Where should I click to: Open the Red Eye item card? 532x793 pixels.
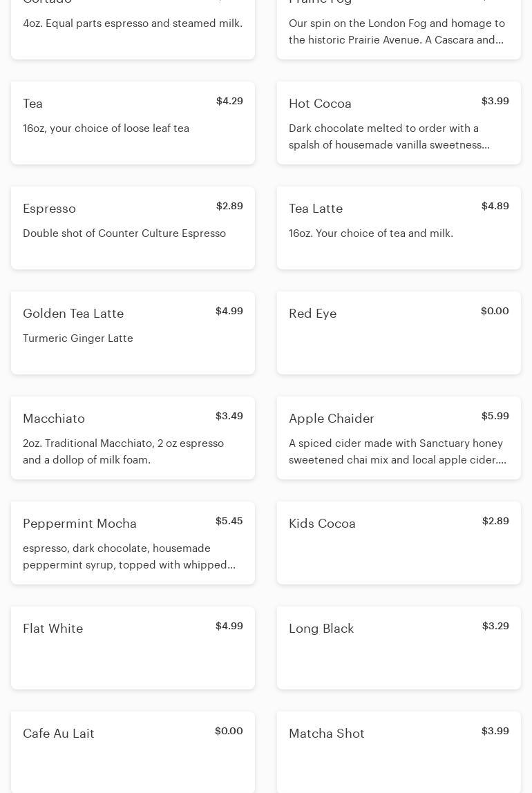399,333
